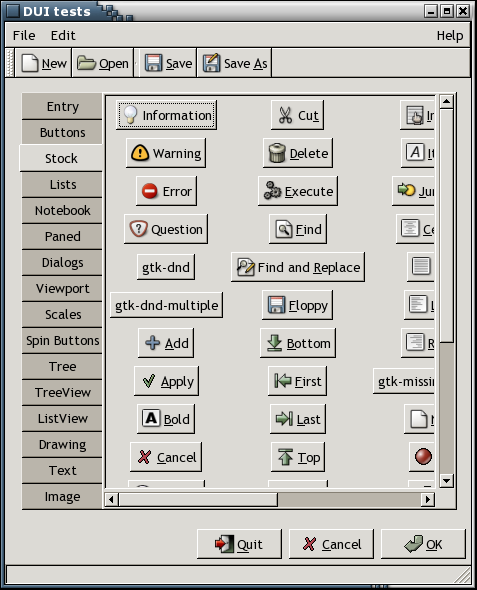Image resolution: width=477 pixels, height=590 pixels.
Task: Click the Find and Replace button
Action: (x=298, y=267)
